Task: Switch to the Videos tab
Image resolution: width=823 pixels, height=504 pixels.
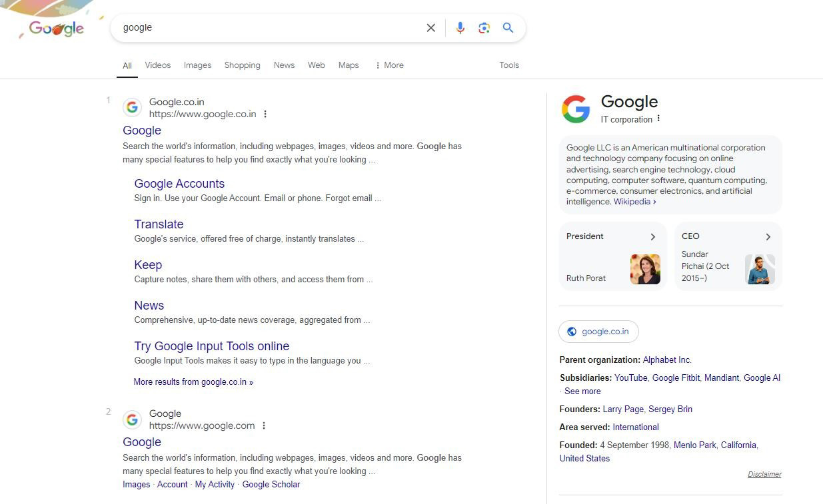Action: [157, 65]
